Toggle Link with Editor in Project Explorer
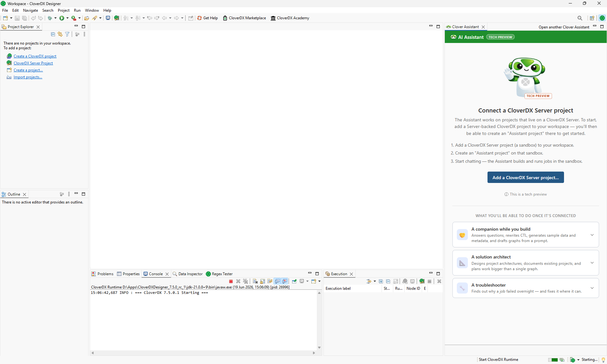 60,34
